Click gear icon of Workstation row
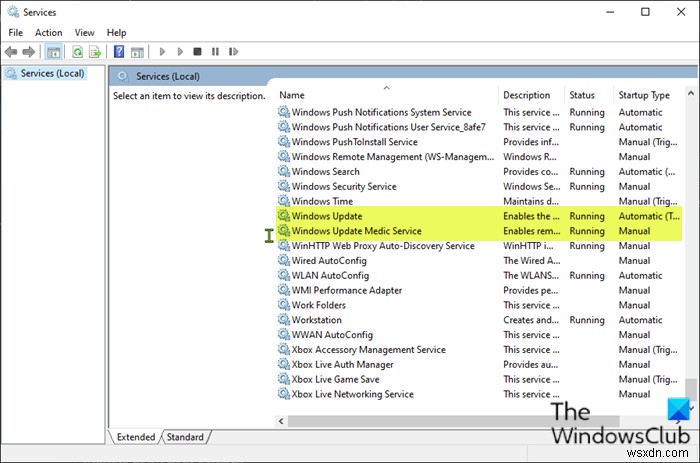The height and width of the screenshot is (463, 700). (284, 320)
